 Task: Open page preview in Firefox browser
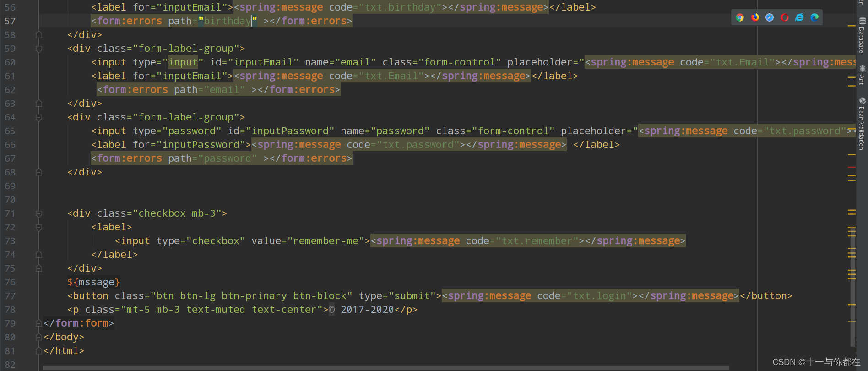coord(755,17)
